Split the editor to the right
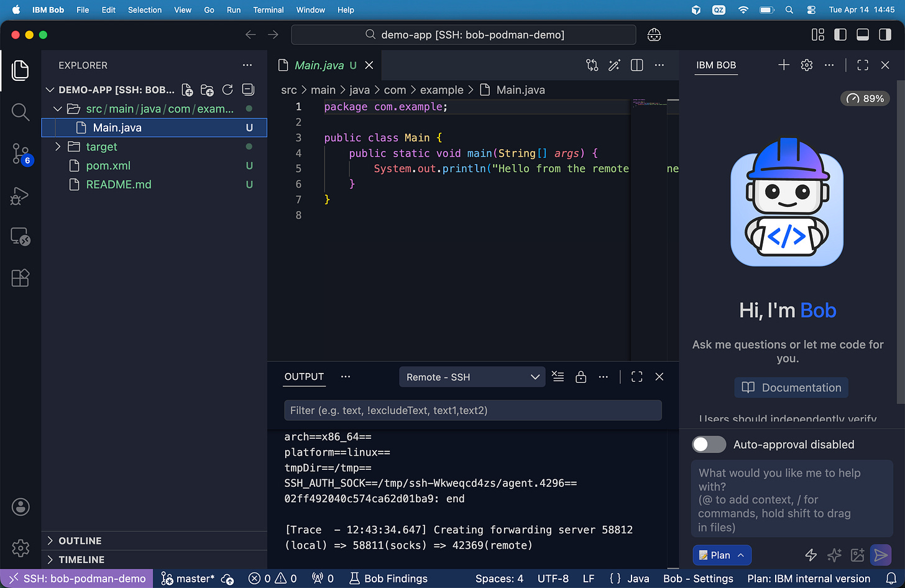The height and width of the screenshot is (588, 905). click(636, 65)
